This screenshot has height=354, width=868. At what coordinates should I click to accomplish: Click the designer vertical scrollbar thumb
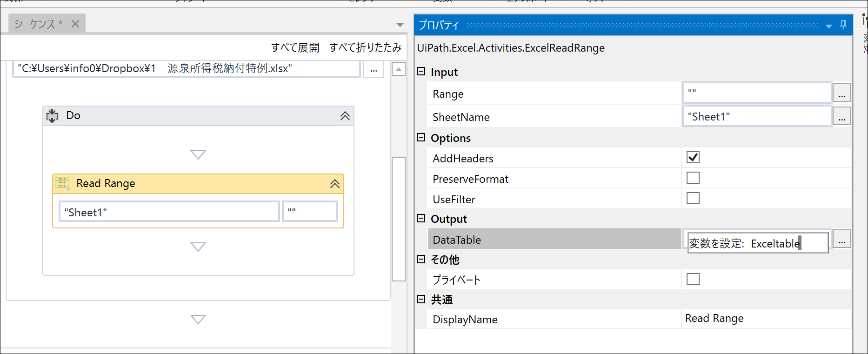point(399,220)
